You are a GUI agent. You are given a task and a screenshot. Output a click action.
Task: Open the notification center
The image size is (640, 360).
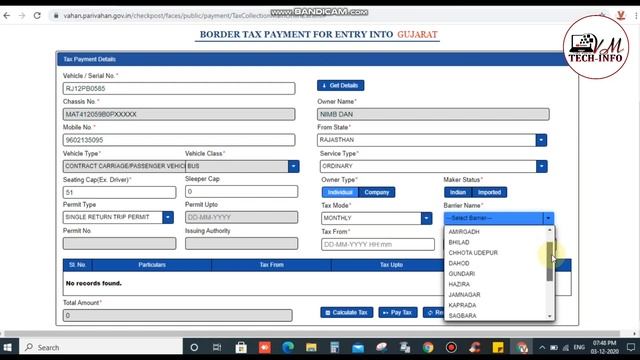pyautogui.click(x=631, y=347)
